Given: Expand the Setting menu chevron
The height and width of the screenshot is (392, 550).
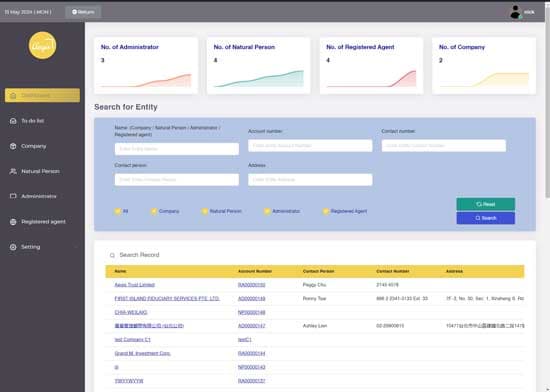Looking at the screenshot, I should pos(76,247).
